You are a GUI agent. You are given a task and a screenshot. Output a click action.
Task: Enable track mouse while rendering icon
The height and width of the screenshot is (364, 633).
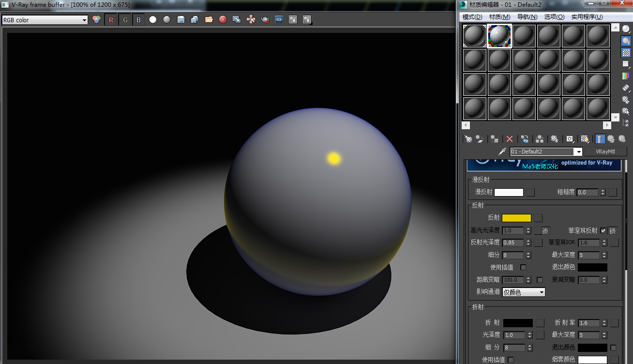point(251,20)
